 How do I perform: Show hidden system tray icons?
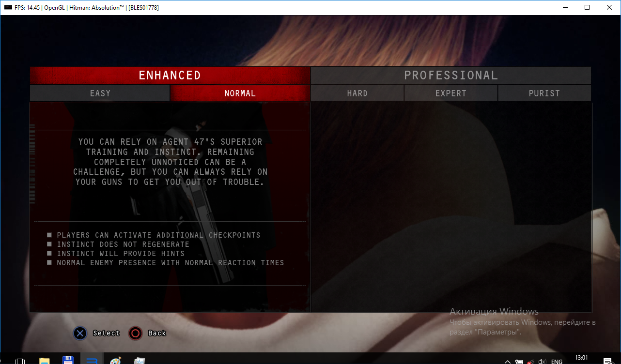(x=507, y=361)
